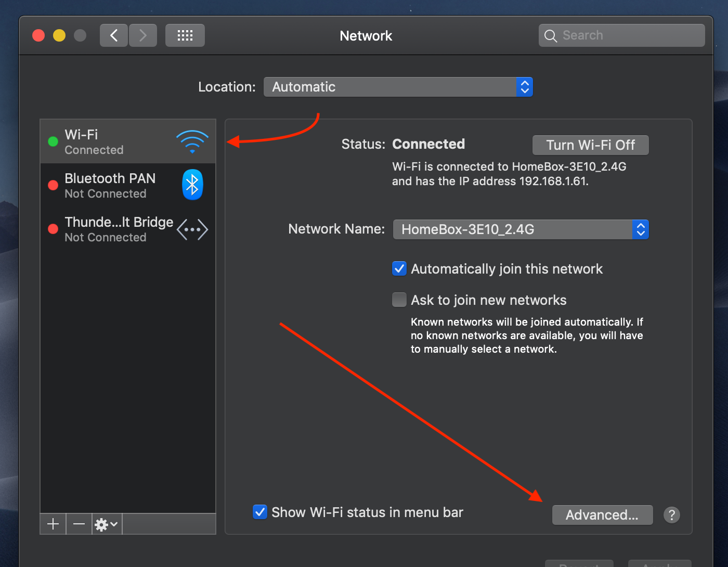
Task: Open help with the question mark button
Action: point(672,515)
